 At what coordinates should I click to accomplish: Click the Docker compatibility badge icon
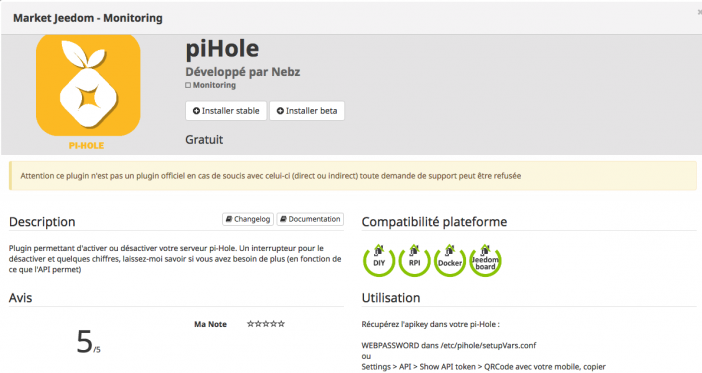coord(449,261)
